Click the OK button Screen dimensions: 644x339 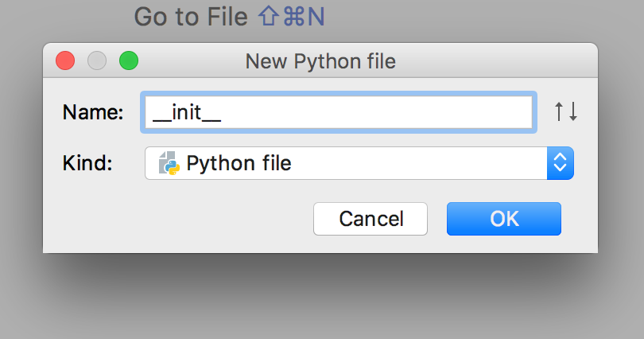coord(504,219)
